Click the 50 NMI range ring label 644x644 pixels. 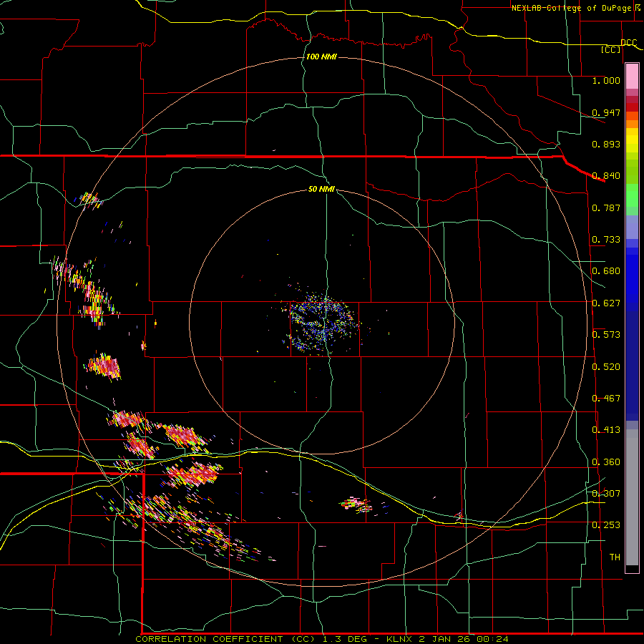[x=321, y=190]
